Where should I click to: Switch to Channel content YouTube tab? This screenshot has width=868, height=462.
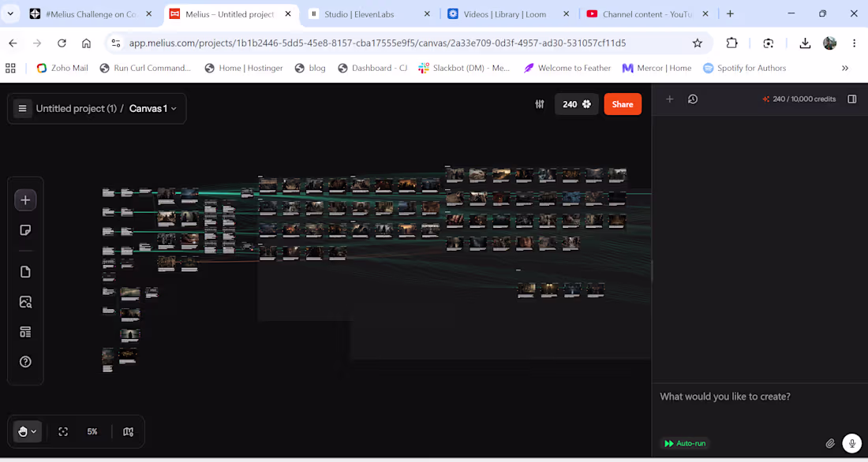click(647, 14)
